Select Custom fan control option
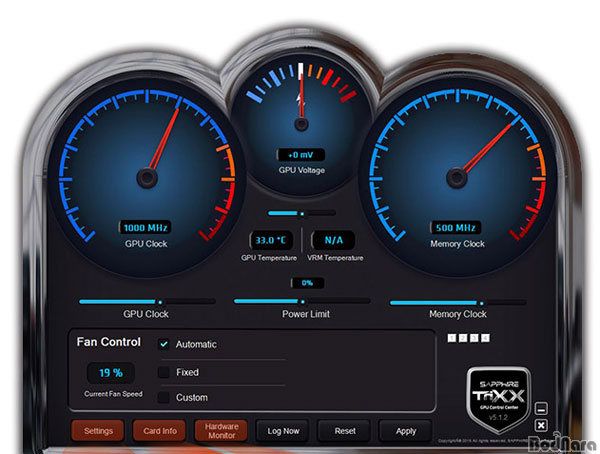 point(164,397)
